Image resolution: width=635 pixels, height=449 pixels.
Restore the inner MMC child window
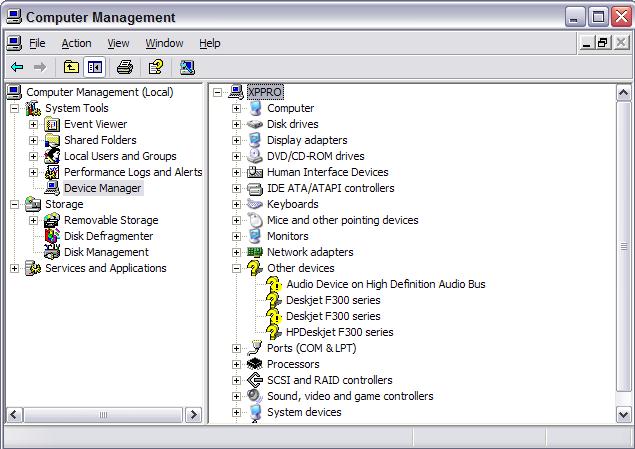[603, 43]
